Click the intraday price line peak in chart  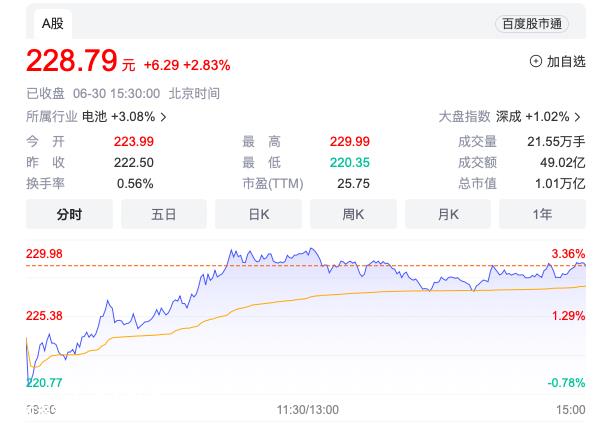point(312,249)
